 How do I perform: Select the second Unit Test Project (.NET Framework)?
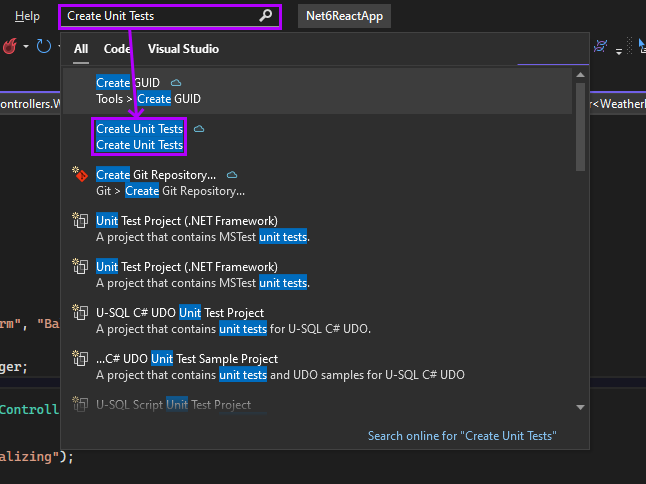point(317,275)
